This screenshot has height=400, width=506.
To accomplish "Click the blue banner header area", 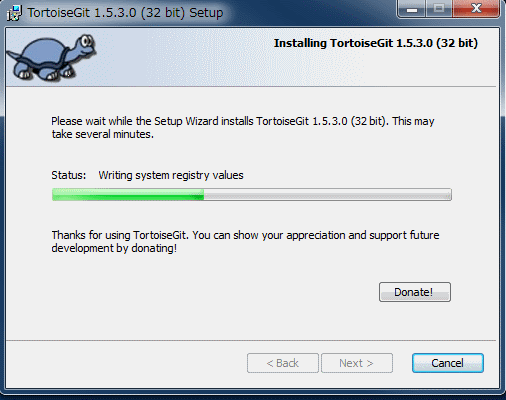I will click(253, 57).
